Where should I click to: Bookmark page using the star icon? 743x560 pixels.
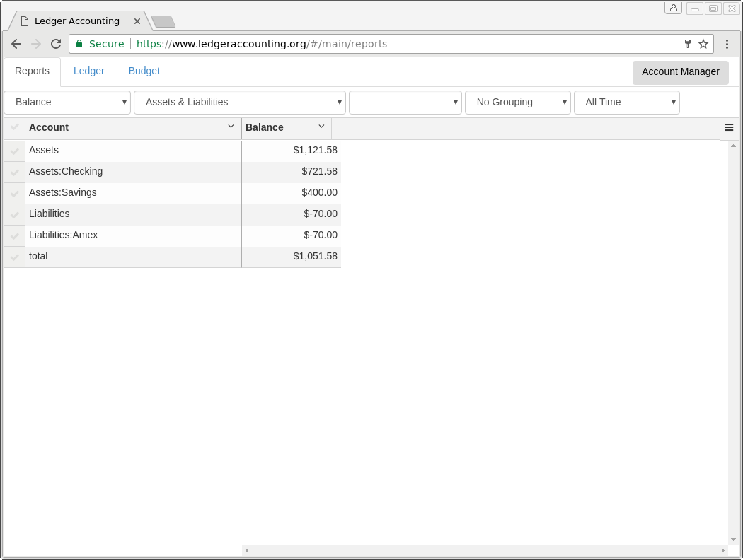[x=703, y=44]
